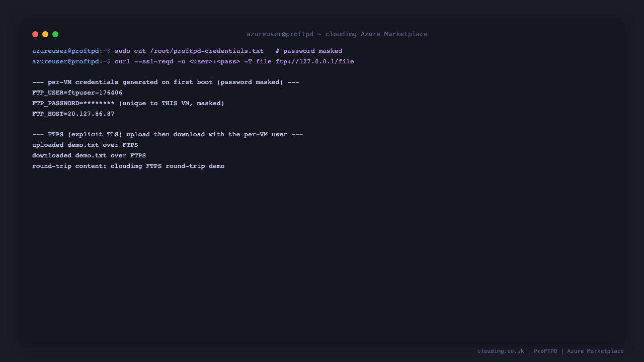Click the 'FTP_PASSWORD=********' line
The height and width of the screenshot is (362, 644).
tap(128, 104)
